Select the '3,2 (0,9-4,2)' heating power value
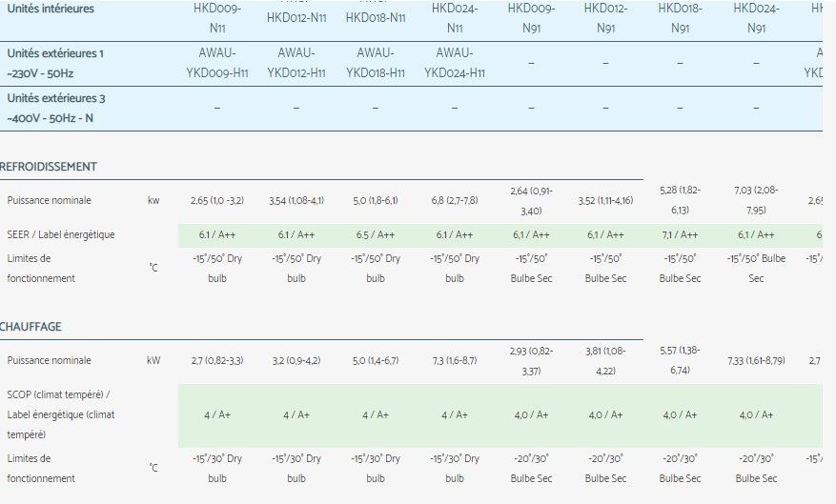Screen dimensions: 836x504 (296, 361)
